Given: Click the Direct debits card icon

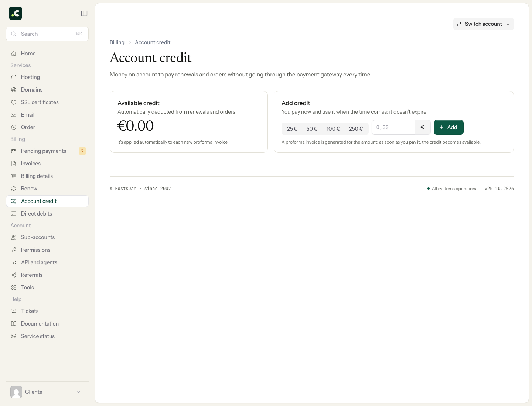Looking at the screenshot, I should (x=14, y=214).
